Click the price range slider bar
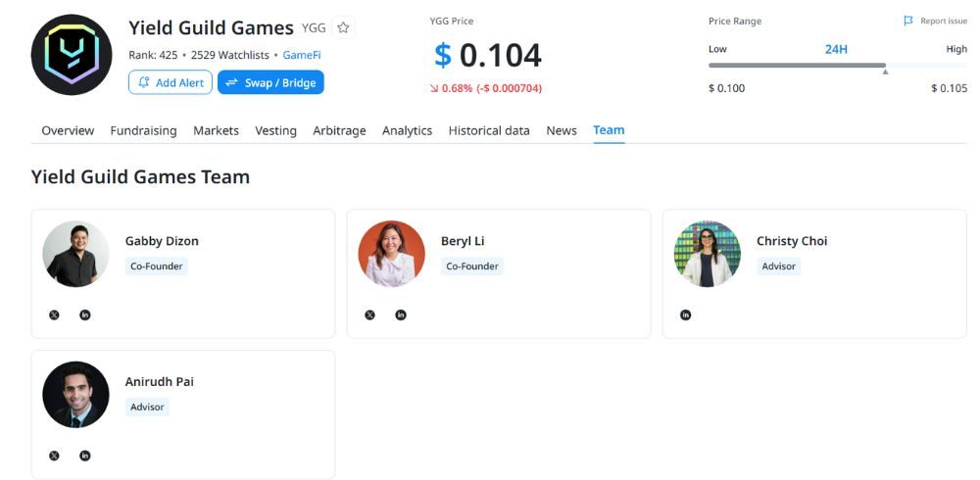 (838, 65)
